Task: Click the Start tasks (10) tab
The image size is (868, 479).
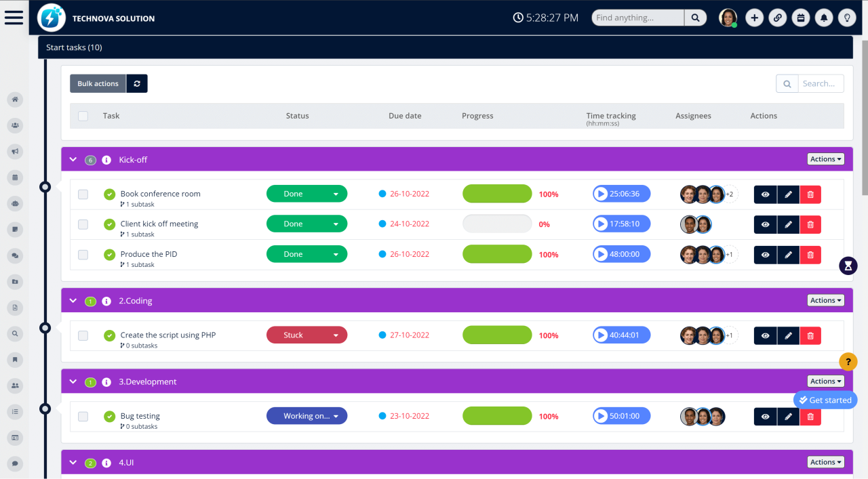Action: click(x=74, y=47)
